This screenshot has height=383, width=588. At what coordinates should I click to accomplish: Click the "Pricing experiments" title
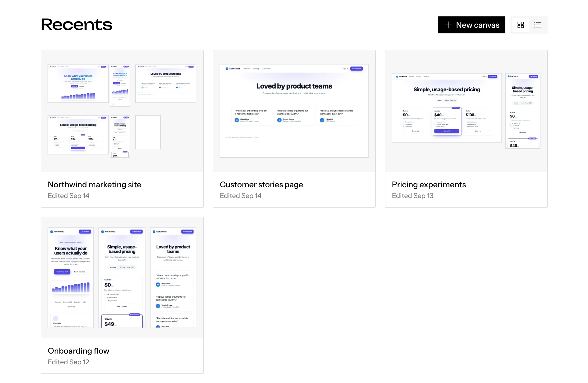click(429, 184)
